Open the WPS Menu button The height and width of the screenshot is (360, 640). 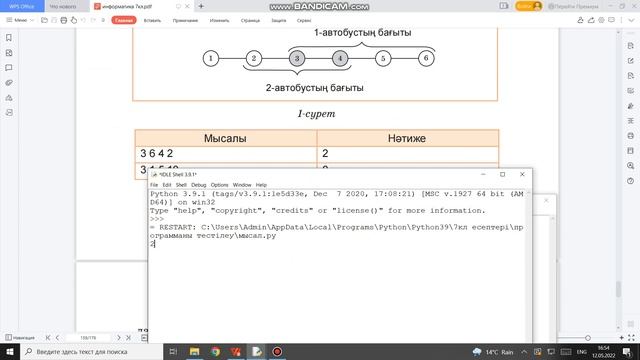(20, 20)
